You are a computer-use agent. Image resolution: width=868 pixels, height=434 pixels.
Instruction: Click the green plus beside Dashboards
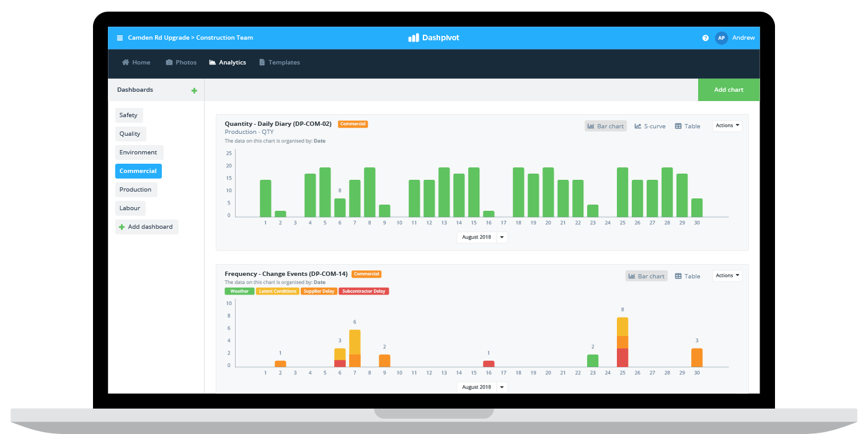point(194,91)
